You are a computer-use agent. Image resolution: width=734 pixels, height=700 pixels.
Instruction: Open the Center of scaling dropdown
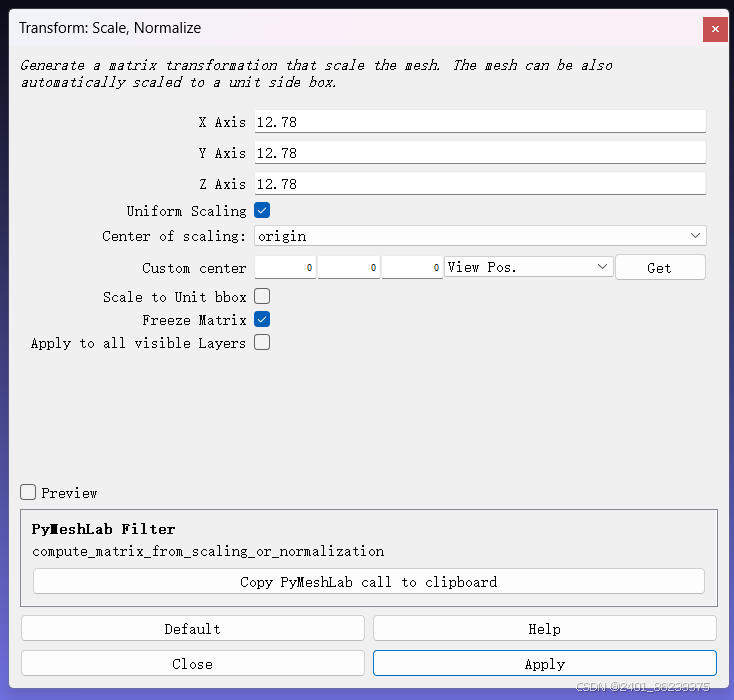(x=480, y=236)
